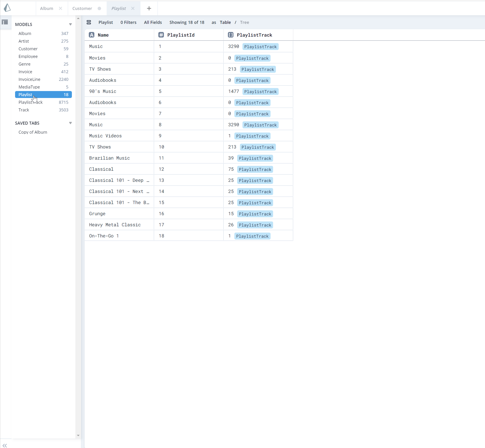Open the All Fields selector
This screenshot has width=485, height=448.
coord(153,22)
